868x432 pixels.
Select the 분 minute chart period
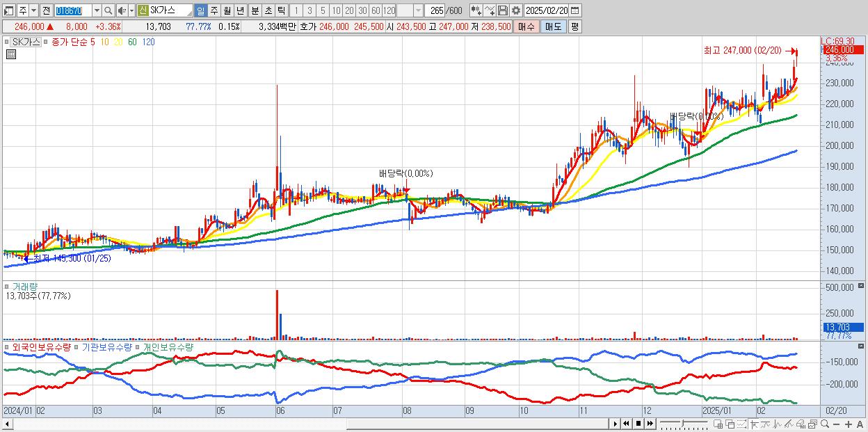tap(255, 10)
